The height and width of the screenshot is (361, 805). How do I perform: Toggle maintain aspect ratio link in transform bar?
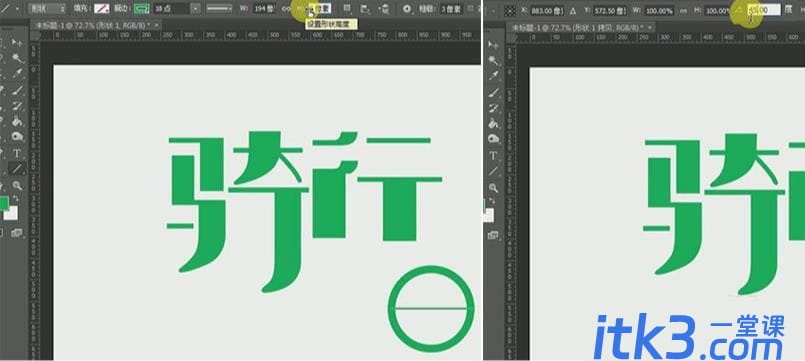(x=683, y=11)
